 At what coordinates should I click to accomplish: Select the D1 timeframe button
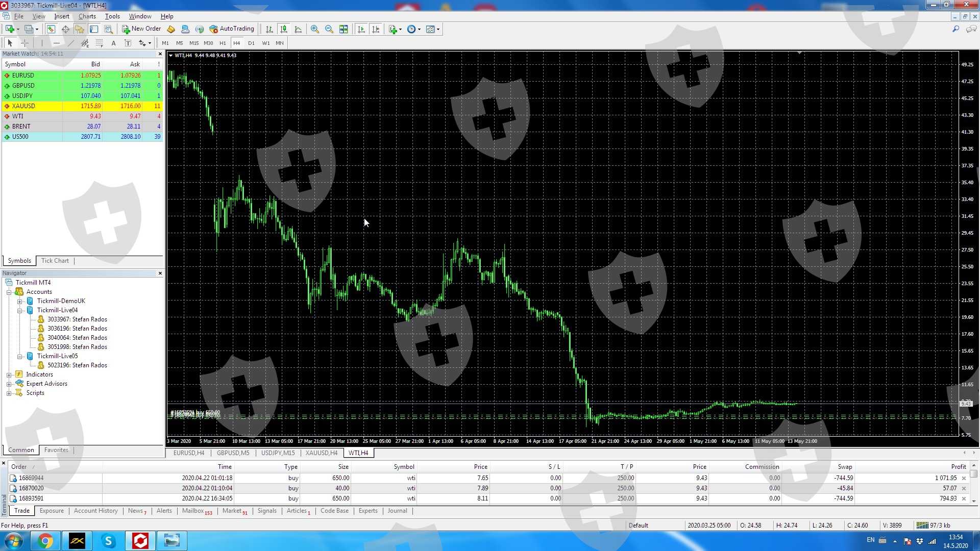pos(251,43)
